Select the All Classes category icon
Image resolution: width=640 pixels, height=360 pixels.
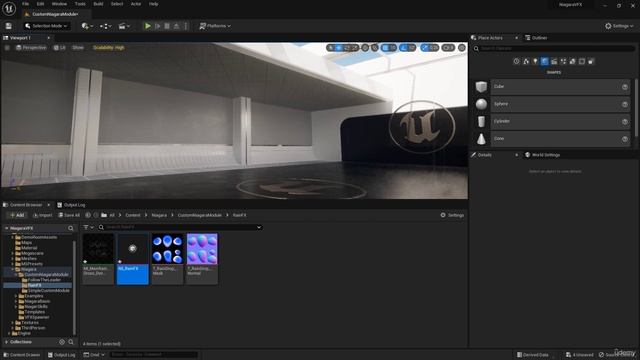591,61
